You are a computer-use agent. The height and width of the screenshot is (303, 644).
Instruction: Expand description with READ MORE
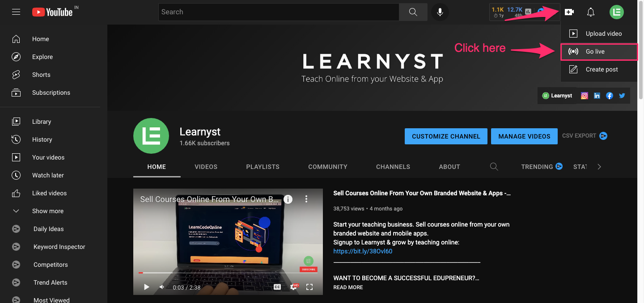(348, 287)
